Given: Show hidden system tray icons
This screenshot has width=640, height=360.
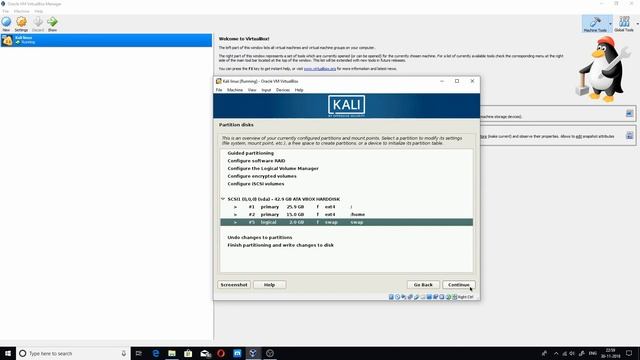Looking at the screenshot, I should point(556,353).
